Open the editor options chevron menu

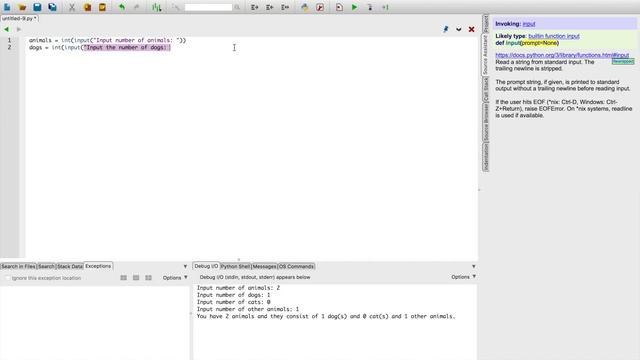[x=459, y=29]
